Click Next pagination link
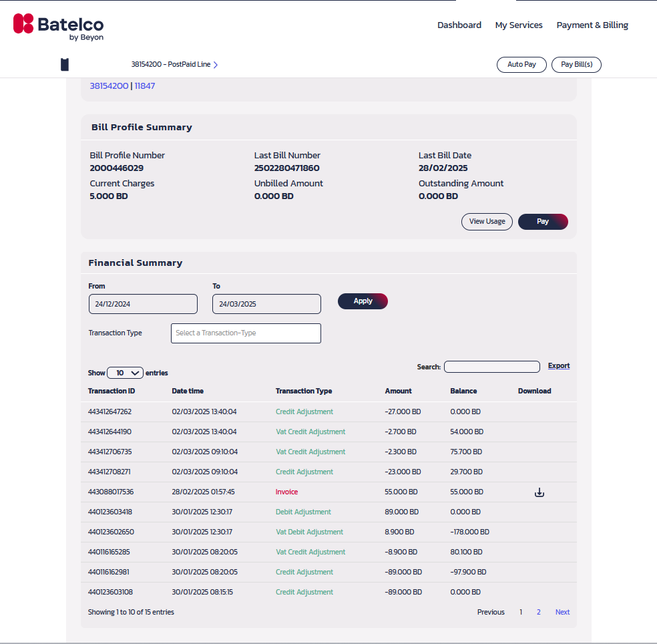 click(x=562, y=612)
